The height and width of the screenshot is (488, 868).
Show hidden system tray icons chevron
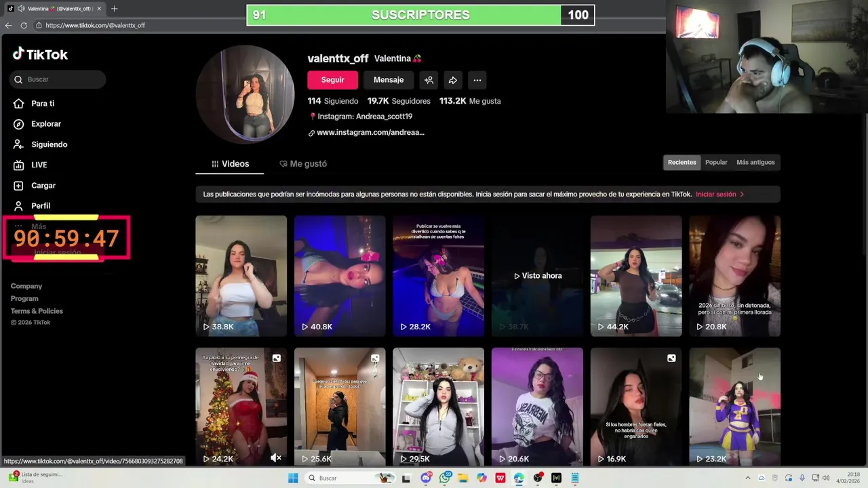pyautogui.click(x=748, y=478)
